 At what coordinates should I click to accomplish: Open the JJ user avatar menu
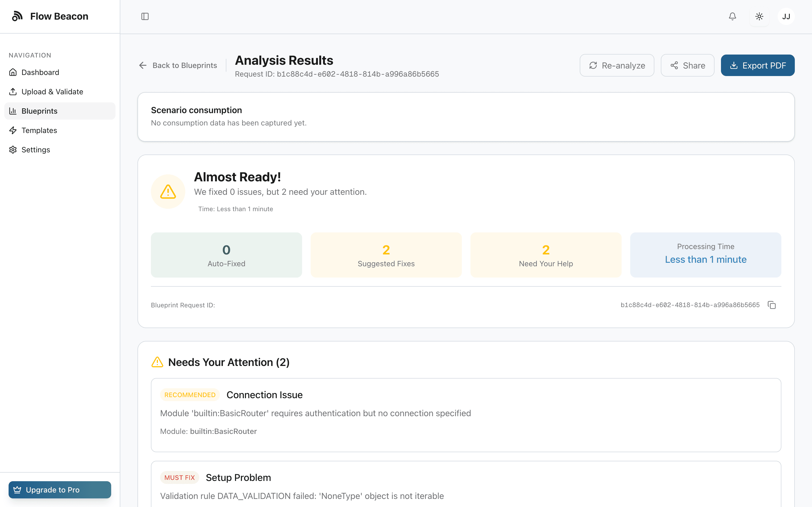click(786, 16)
